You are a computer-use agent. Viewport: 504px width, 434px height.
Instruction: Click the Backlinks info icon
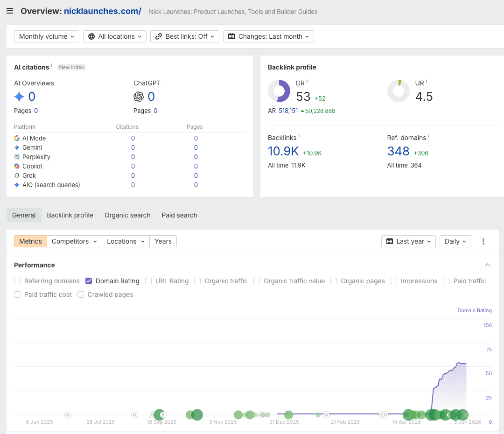299,136
